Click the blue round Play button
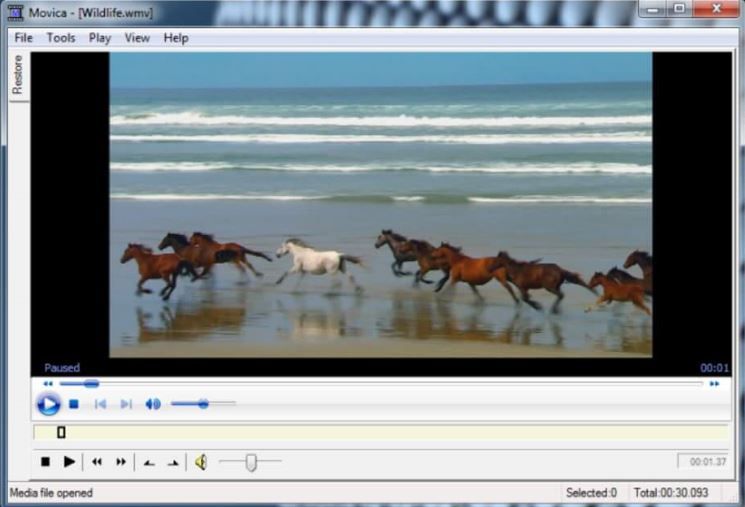 tap(48, 404)
